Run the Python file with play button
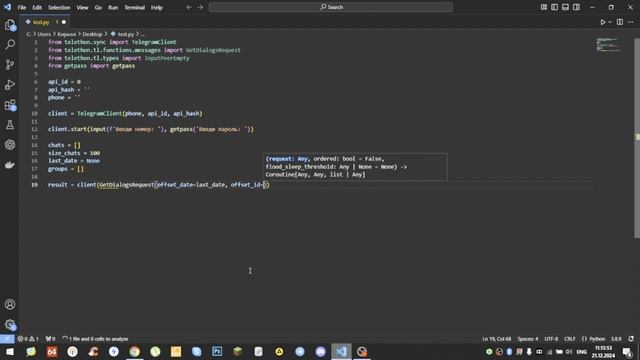 point(602,22)
